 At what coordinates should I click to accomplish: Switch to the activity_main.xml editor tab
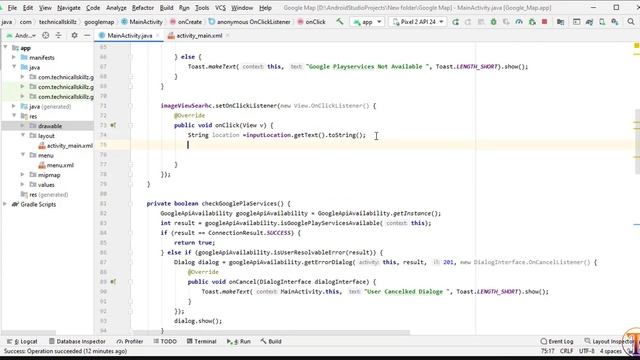199,36
